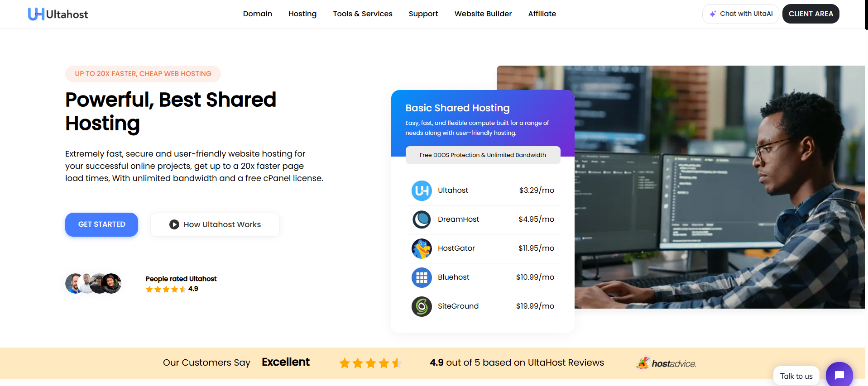
Task: Click the developer hero photo
Action: 720,187
